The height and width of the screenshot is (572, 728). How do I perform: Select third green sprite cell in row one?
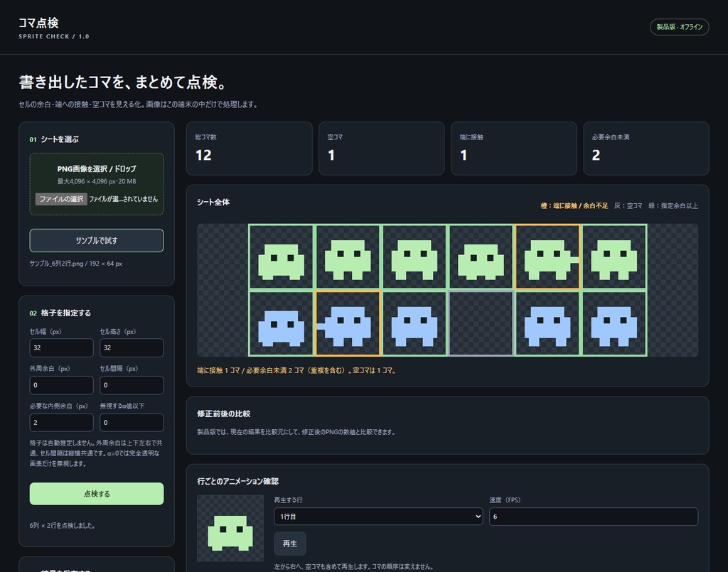414,257
